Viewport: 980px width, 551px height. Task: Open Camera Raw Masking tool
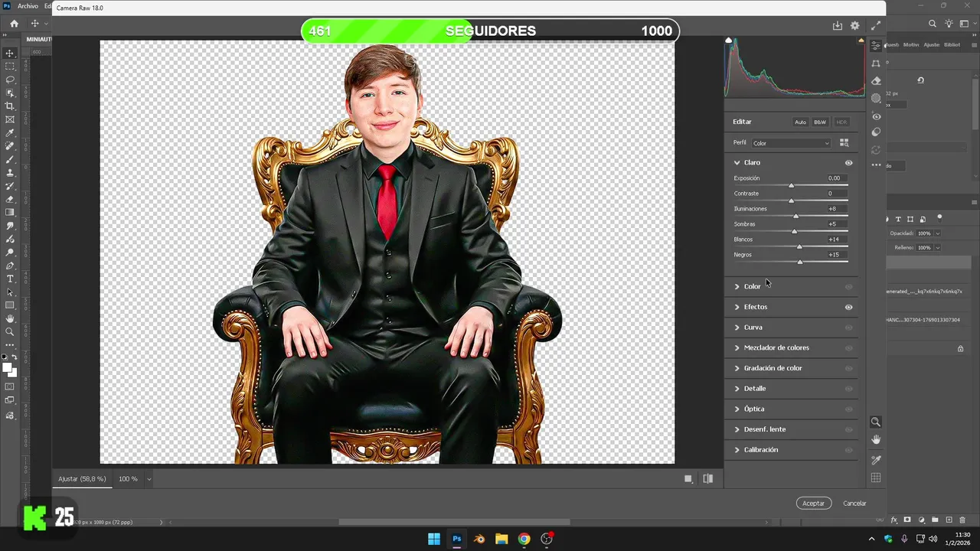[876, 98]
